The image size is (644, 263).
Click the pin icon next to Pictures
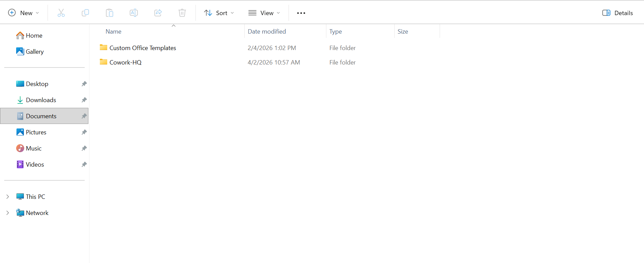[x=84, y=132]
